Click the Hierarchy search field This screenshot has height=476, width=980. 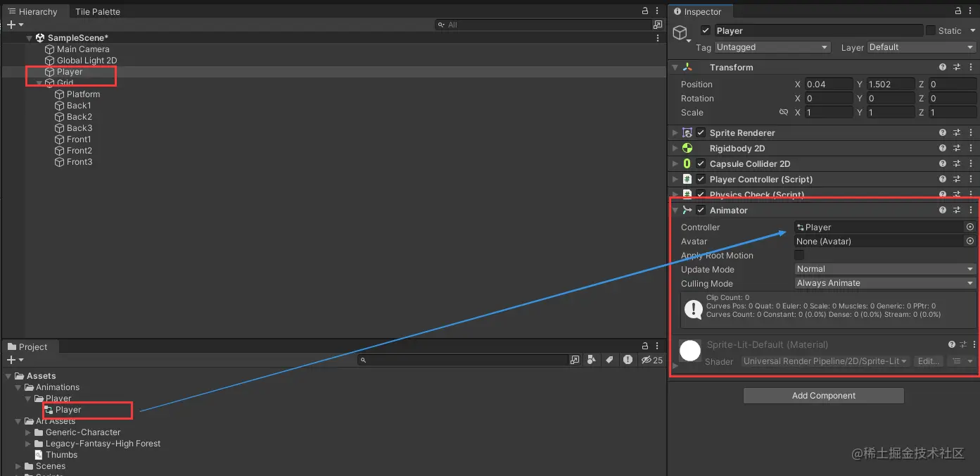pos(542,25)
